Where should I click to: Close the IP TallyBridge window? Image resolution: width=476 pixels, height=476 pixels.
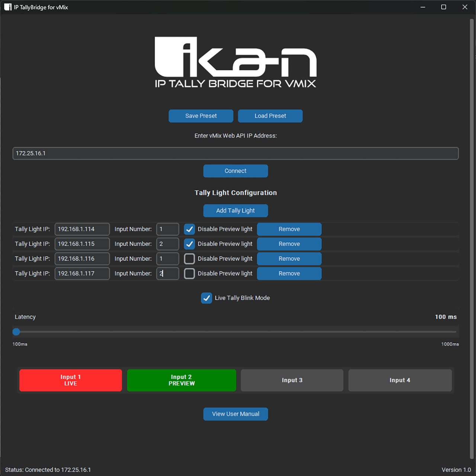point(465,7)
